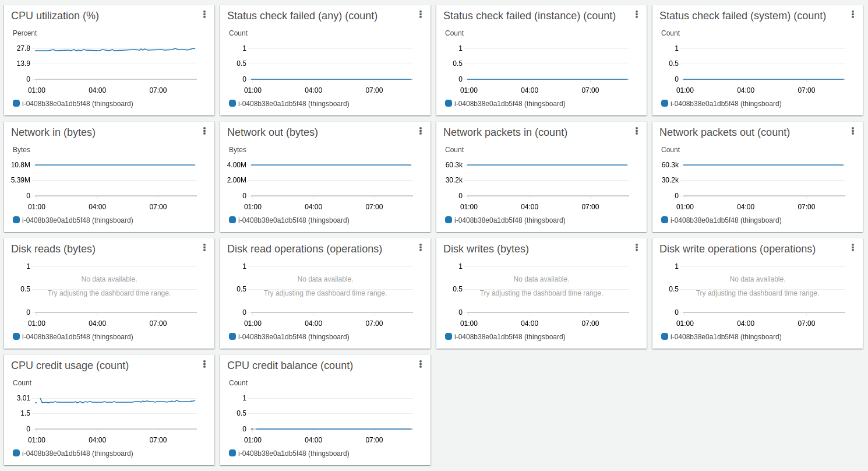Toggle the Network in legend series swatch
This screenshot has width=868, height=471.
point(16,220)
